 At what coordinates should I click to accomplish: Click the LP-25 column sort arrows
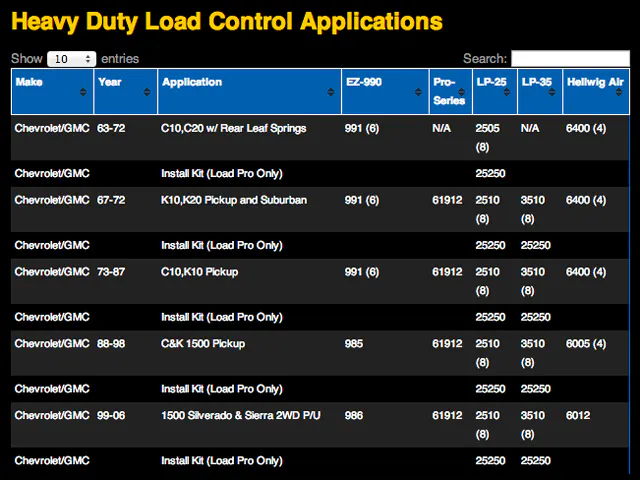click(x=508, y=92)
